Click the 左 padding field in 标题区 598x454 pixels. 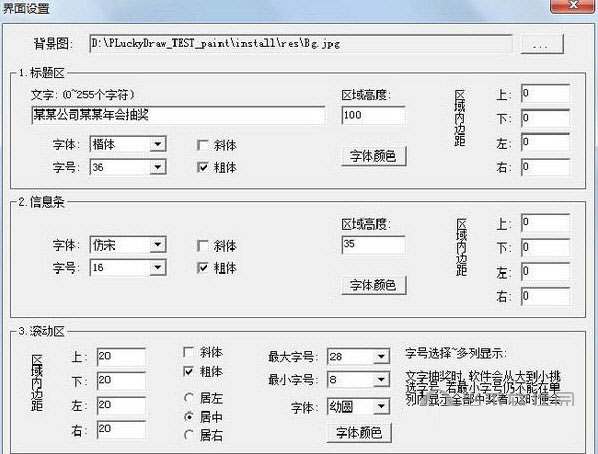click(x=545, y=142)
